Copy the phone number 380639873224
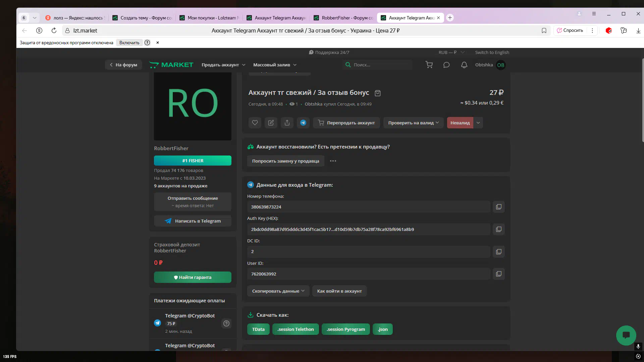Image resolution: width=644 pixels, height=362 pixels. [x=499, y=207]
